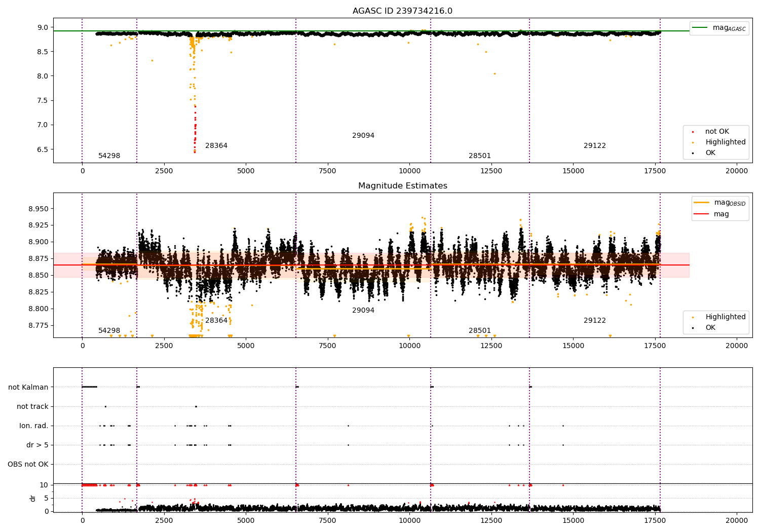Click the 8.800 y-axis tick label
This screenshot has height=532, width=760.
(x=40, y=309)
